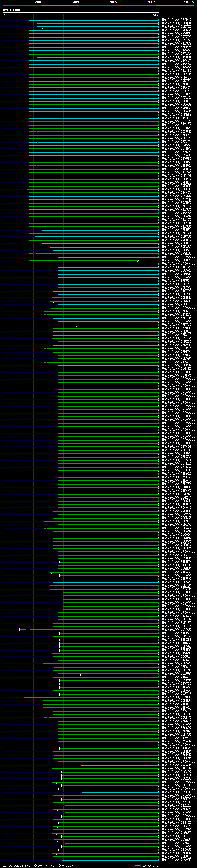The image size is (197, 868).
Task: Open hit UniRef100_Q40465
Action: pos(176,50)
